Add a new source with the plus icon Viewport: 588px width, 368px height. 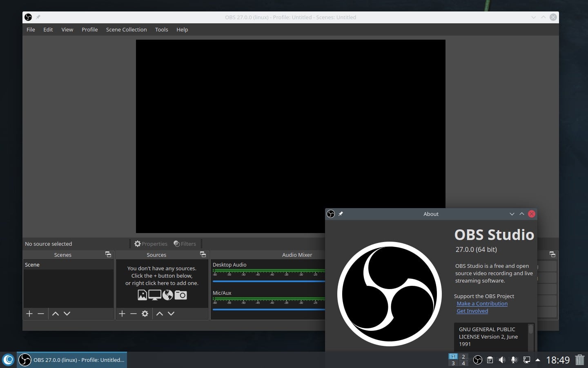pyautogui.click(x=122, y=314)
